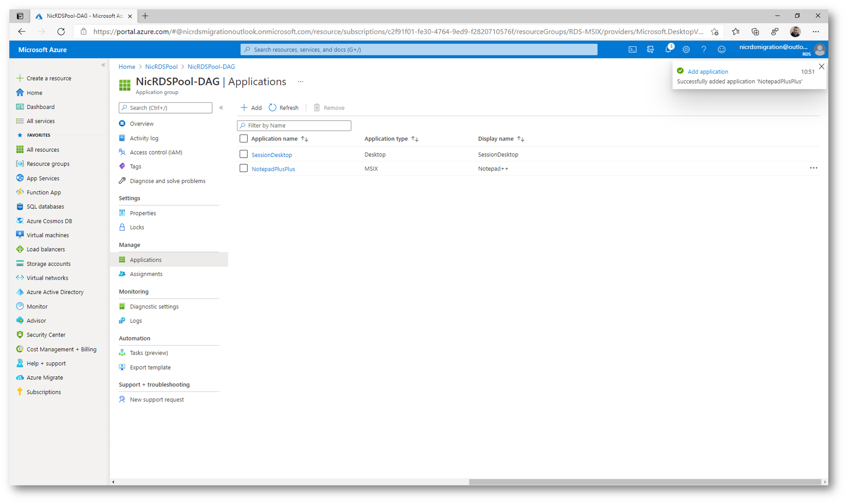This screenshot has height=504, width=847.
Task: Open All services in sidebar
Action: pos(41,121)
